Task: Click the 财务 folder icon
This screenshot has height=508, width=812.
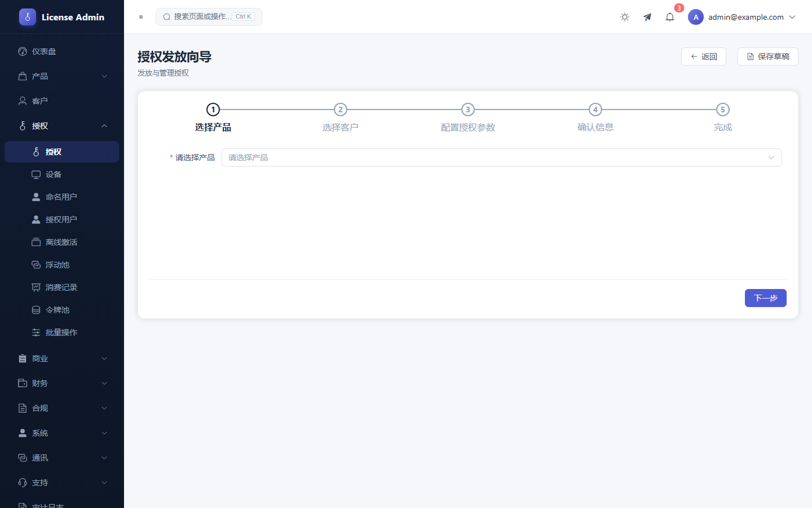Action: (23, 383)
